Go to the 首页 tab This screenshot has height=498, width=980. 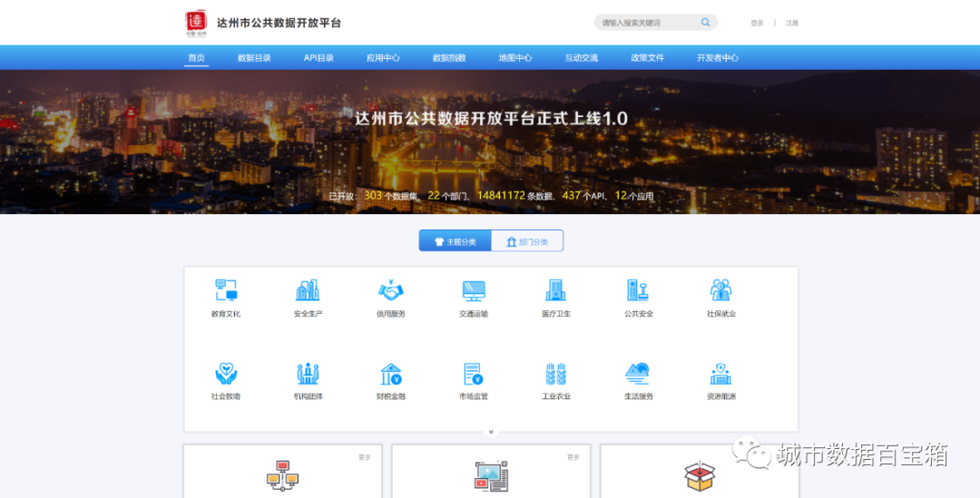click(x=196, y=57)
